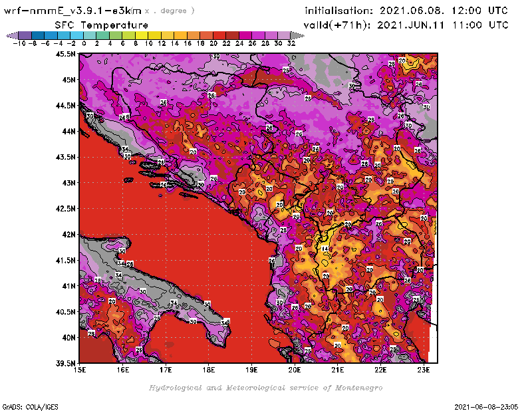Image resolution: width=532 pixels, height=411 pixels.
Task: Select the '18' legend tick value
Action: [x=201, y=43]
